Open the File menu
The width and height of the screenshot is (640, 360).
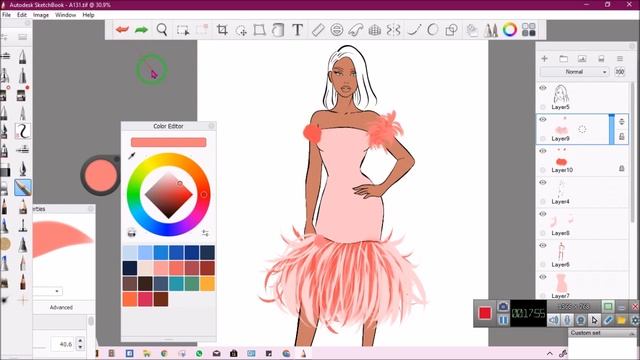click(7, 15)
